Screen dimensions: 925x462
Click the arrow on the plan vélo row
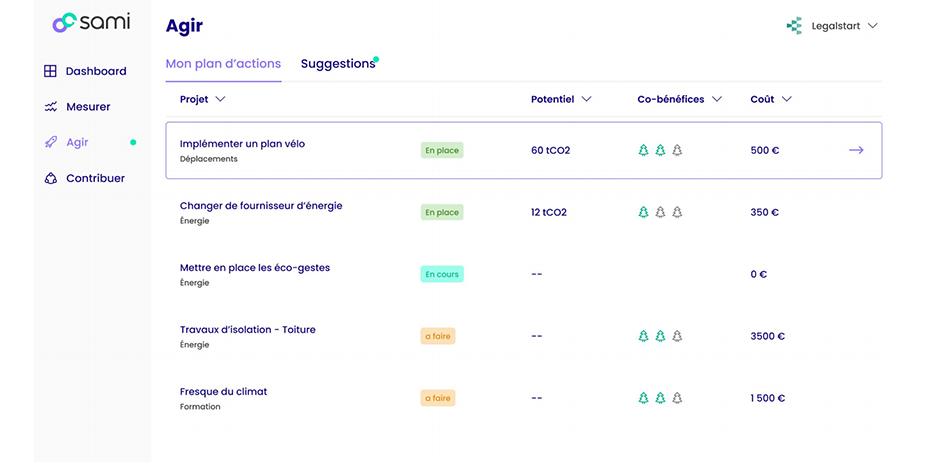tap(856, 150)
